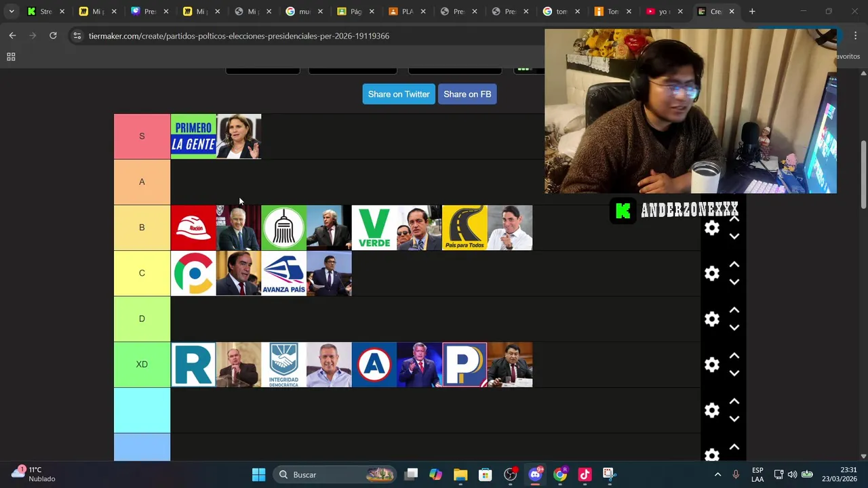Select the red-circled A party logo
The image size is (868, 488).
pos(374,365)
